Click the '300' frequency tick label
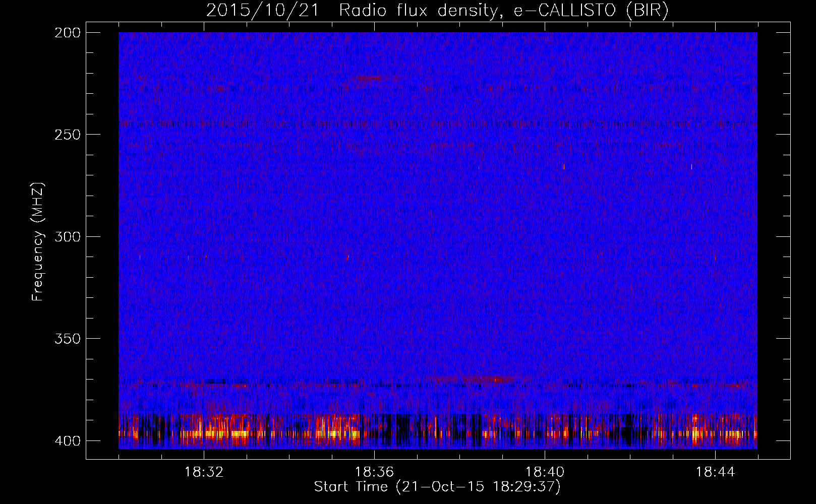 (68, 236)
